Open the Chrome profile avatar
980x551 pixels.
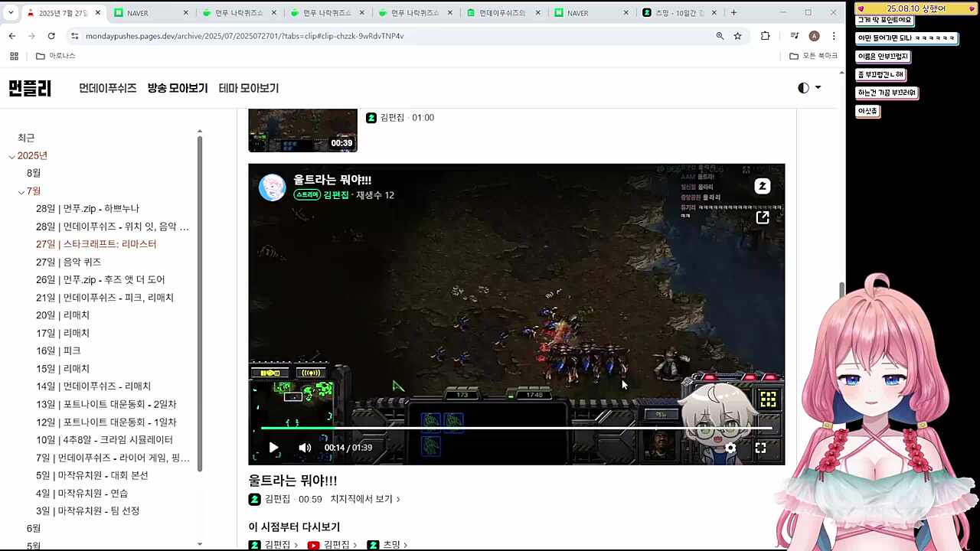click(x=814, y=36)
